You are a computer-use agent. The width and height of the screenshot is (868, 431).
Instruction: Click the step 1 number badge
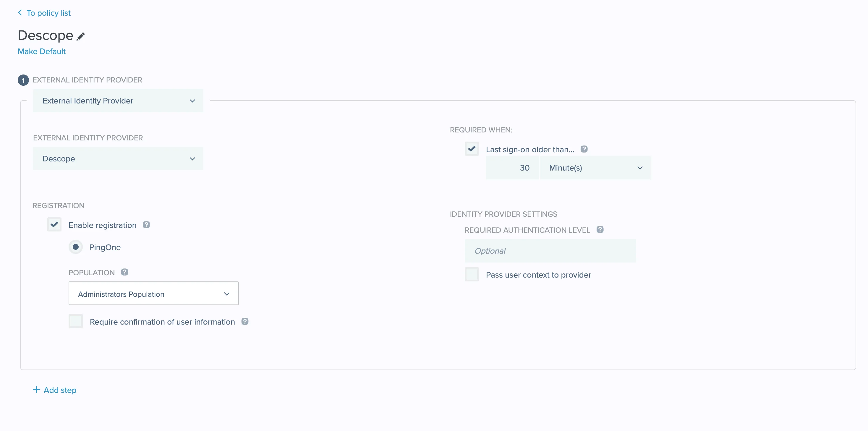pos(23,80)
